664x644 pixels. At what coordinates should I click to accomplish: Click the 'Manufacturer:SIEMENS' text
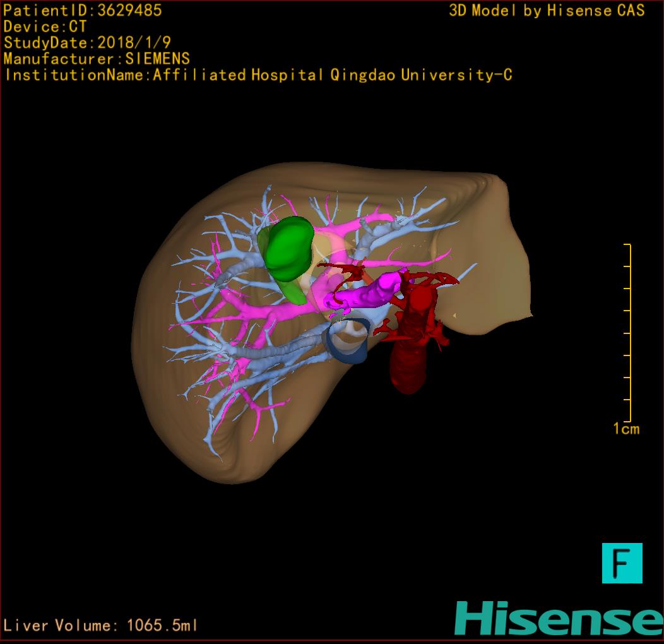(x=97, y=59)
